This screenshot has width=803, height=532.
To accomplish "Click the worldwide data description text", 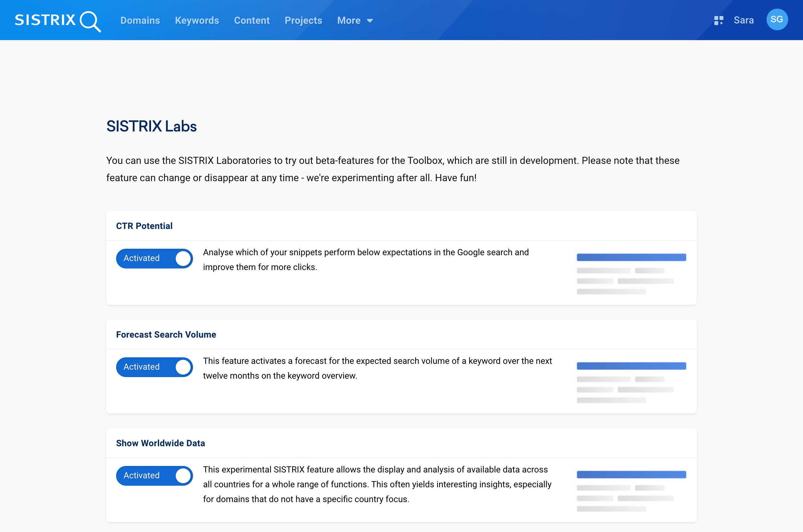I will coord(377,484).
